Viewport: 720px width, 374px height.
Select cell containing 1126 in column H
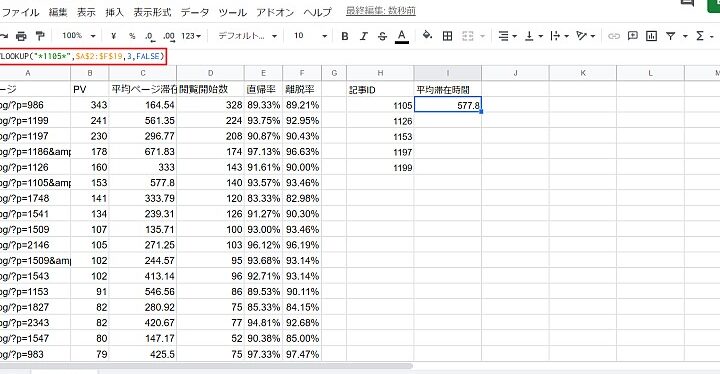click(x=380, y=121)
